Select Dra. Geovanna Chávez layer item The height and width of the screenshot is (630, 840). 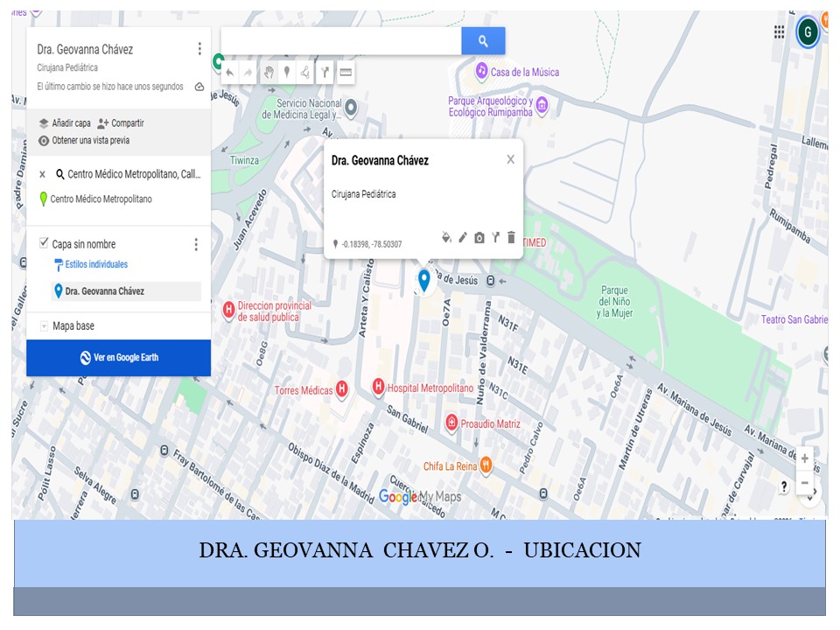click(x=126, y=290)
